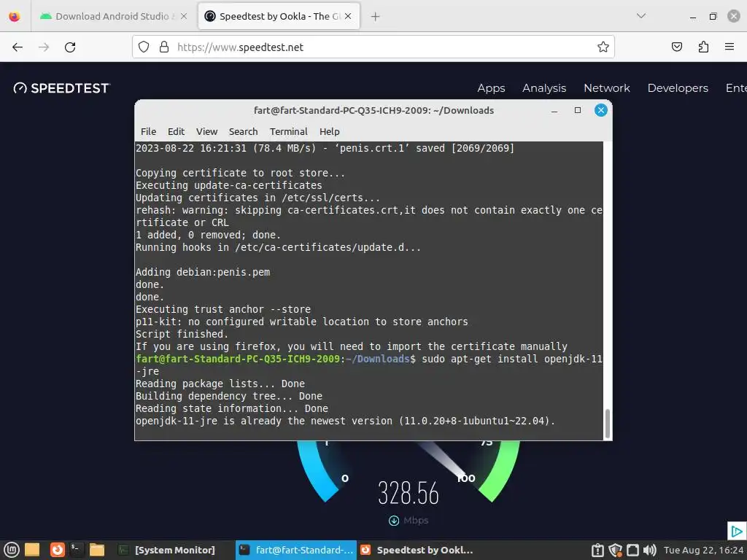Open the terminal Help menu
The height and width of the screenshot is (560, 747).
(329, 131)
